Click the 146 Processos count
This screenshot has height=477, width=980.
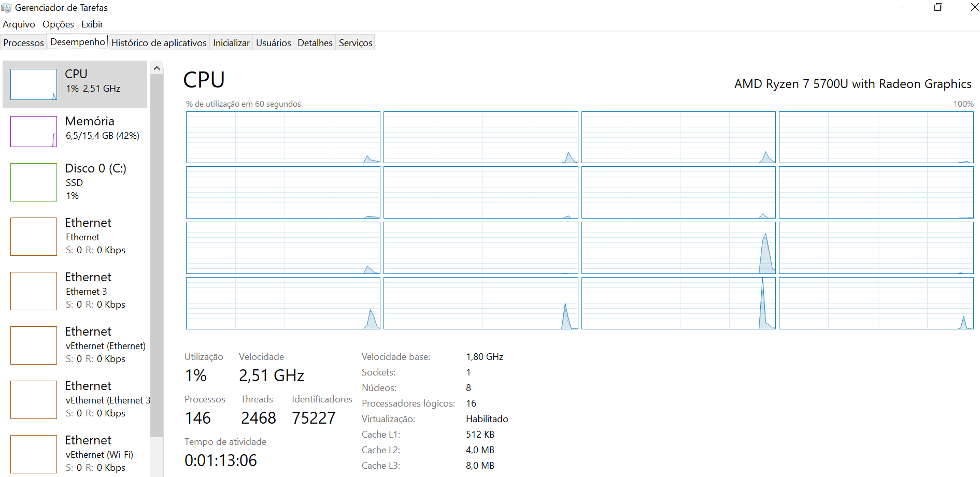[x=198, y=418]
